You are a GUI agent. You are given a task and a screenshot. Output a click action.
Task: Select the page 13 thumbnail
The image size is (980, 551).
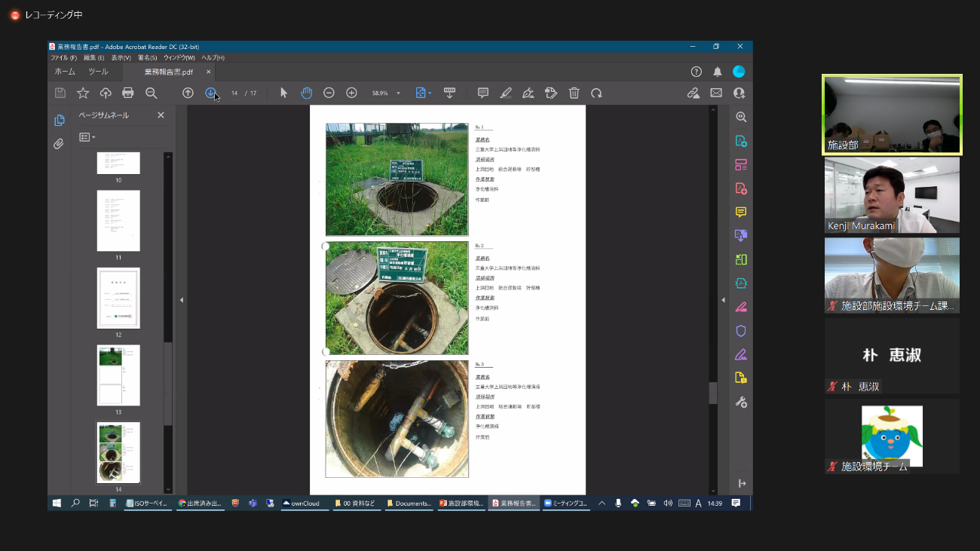118,375
